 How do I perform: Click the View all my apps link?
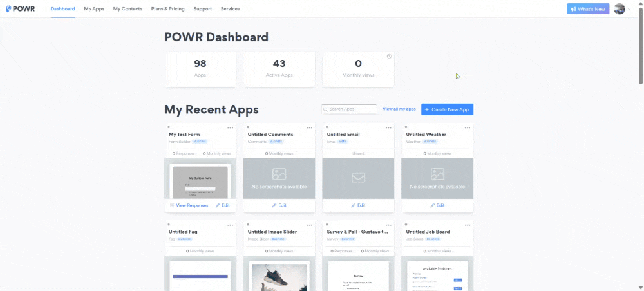coord(399,109)
